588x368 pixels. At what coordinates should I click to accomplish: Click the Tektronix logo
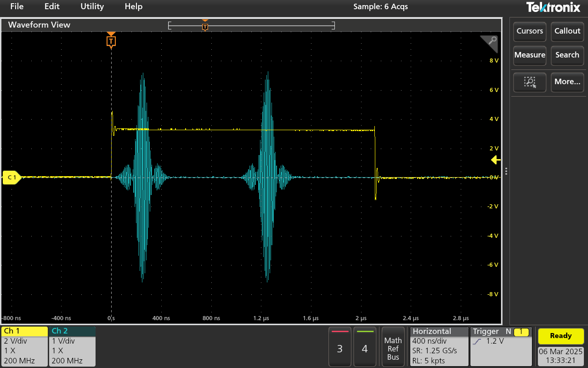554,7
